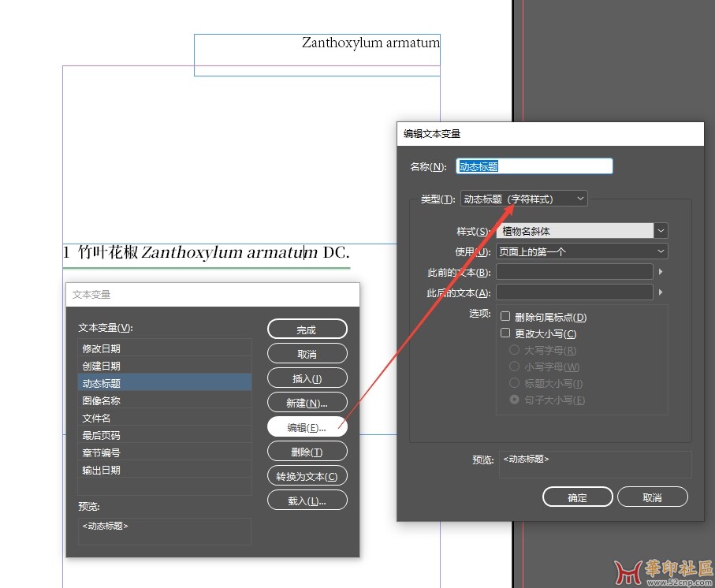Viewport: 715px width, 588px height.
Task: Open special characters flyout for 此后的文本
Action: coord(661,292)
